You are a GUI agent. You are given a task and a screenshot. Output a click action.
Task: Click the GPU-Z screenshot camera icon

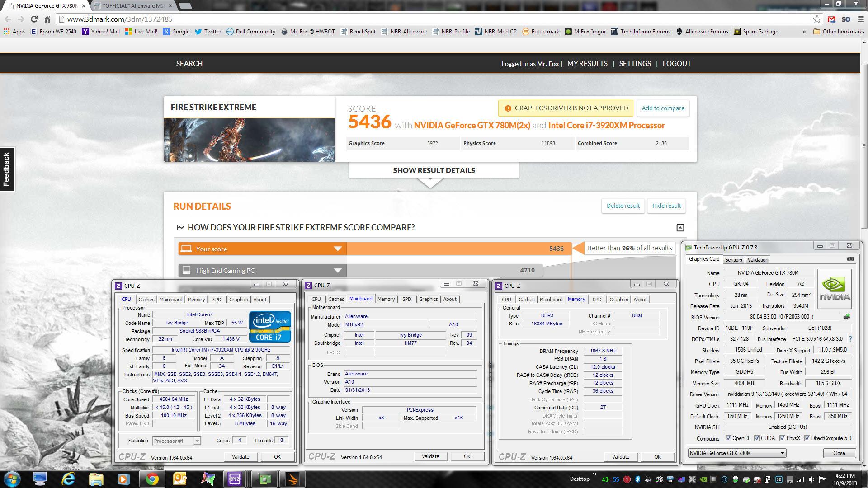click(850, 259)
